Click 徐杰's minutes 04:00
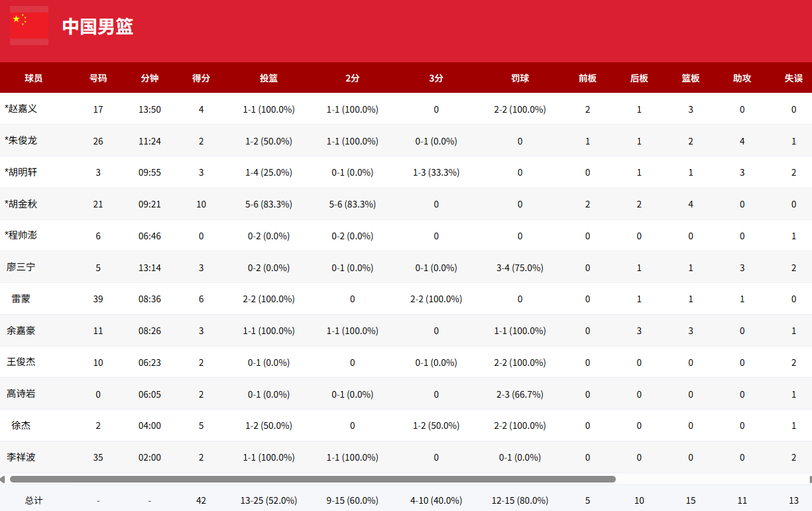Screen dimensions: 812x511 click(x=150, y=426)
